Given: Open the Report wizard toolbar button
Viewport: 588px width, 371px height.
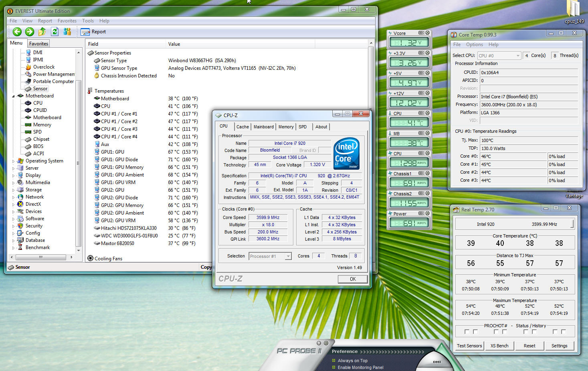Looking at the screenshot, I should [93, 32].
